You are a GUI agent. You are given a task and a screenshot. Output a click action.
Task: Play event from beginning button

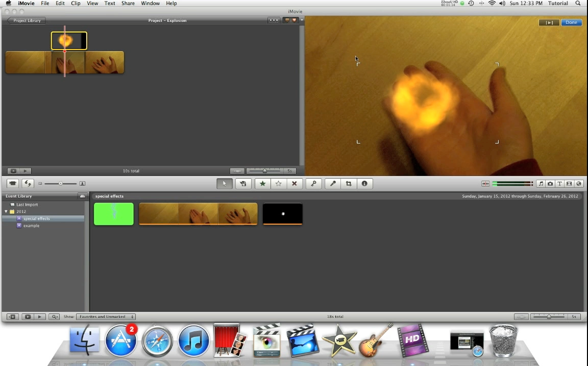39,316
